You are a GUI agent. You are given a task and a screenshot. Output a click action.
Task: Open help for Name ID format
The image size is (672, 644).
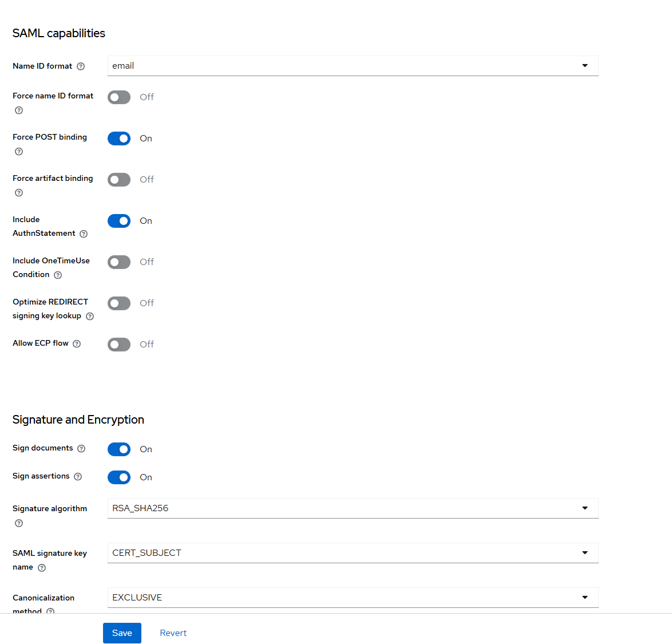click(x=81, y=66)
